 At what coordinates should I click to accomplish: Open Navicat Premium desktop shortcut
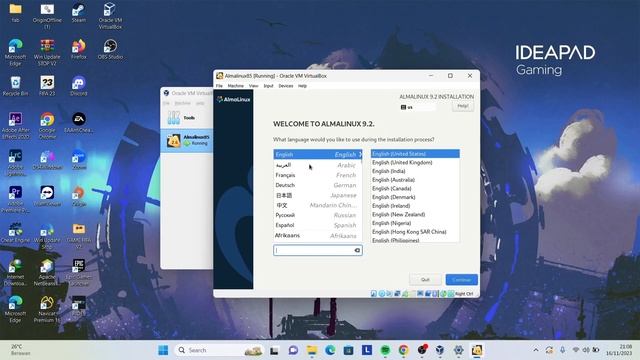pos(47,309)
